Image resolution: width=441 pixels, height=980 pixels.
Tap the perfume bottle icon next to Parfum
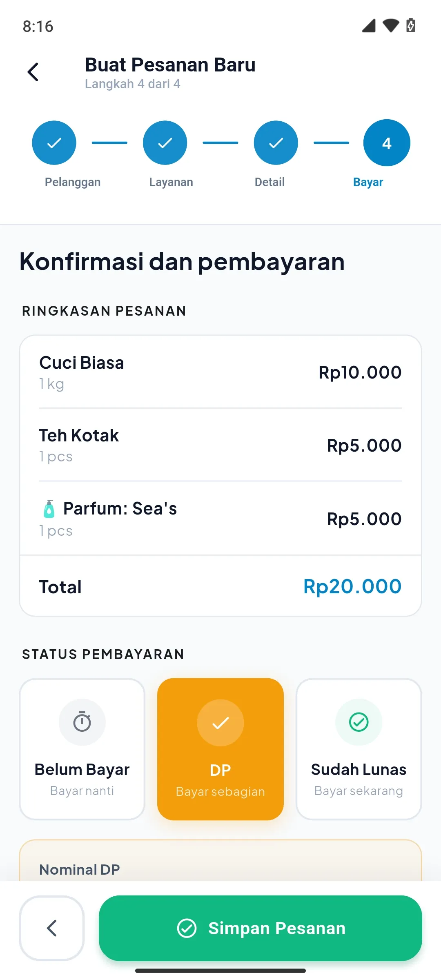[x=49, y=509]
